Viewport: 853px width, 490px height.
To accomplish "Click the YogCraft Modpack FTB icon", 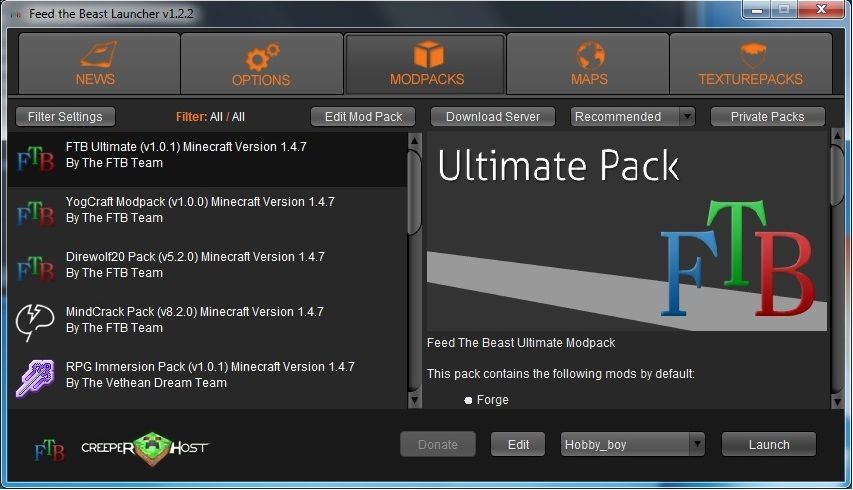I will click(x=35, y=214).
